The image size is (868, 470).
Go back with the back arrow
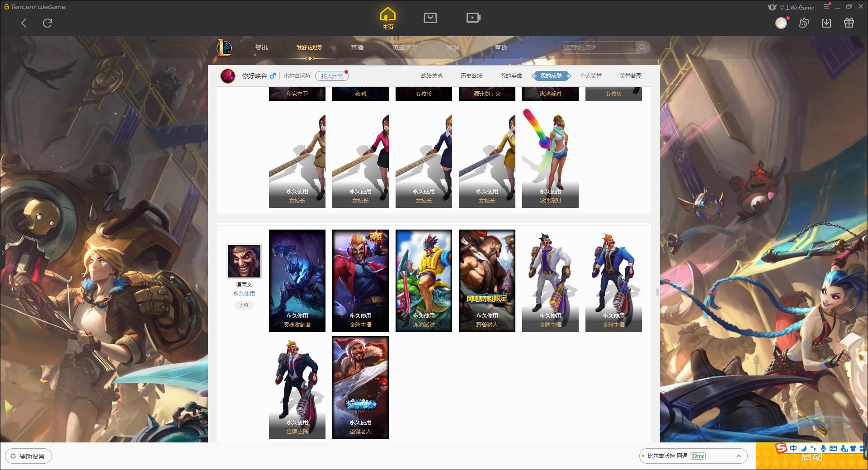coord(24,23)
